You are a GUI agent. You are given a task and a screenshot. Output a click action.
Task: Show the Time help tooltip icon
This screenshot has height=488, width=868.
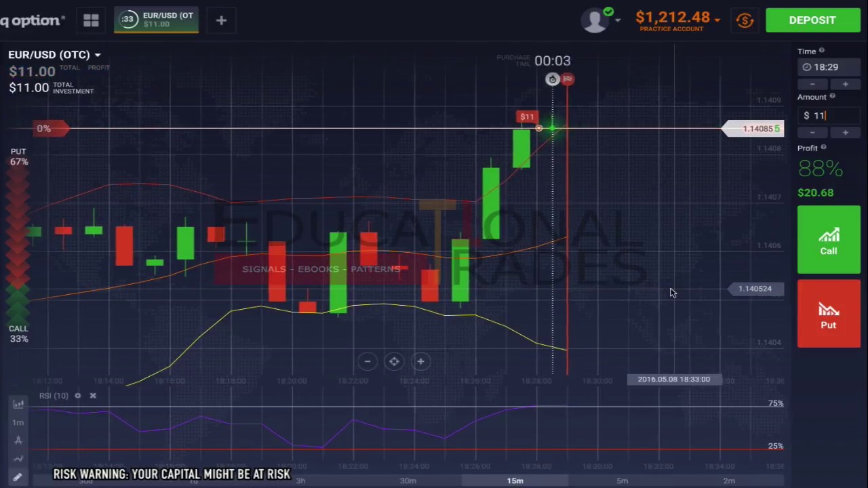click(822, 51)
